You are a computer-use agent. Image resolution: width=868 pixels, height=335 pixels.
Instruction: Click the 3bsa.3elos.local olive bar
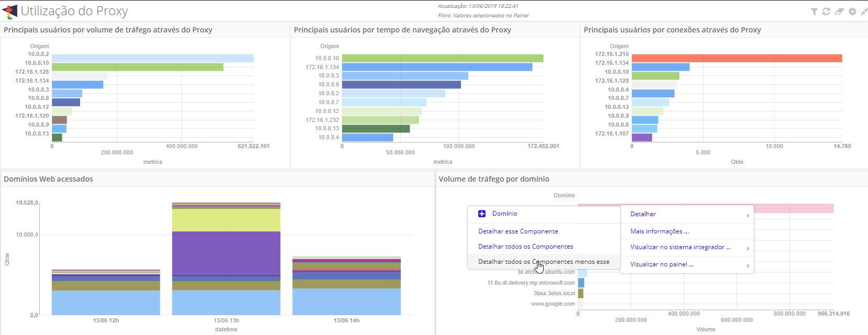coord(580,293)
